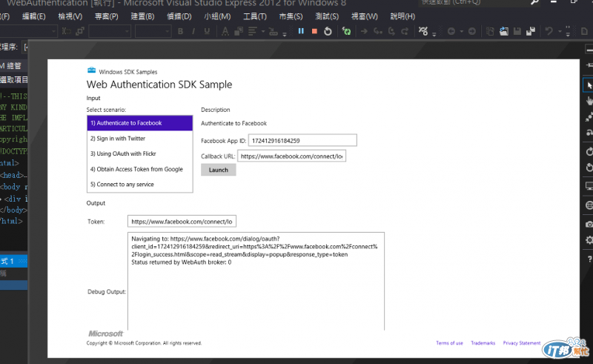Set the simulator location via globe icon
This screenshot has width=593, height=364.
[589, 205]
